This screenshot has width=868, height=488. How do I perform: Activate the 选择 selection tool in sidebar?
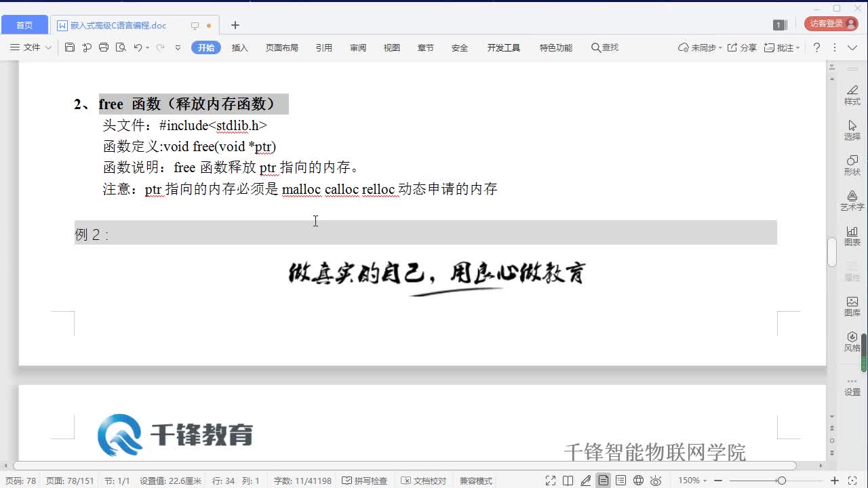coord(852,130)
